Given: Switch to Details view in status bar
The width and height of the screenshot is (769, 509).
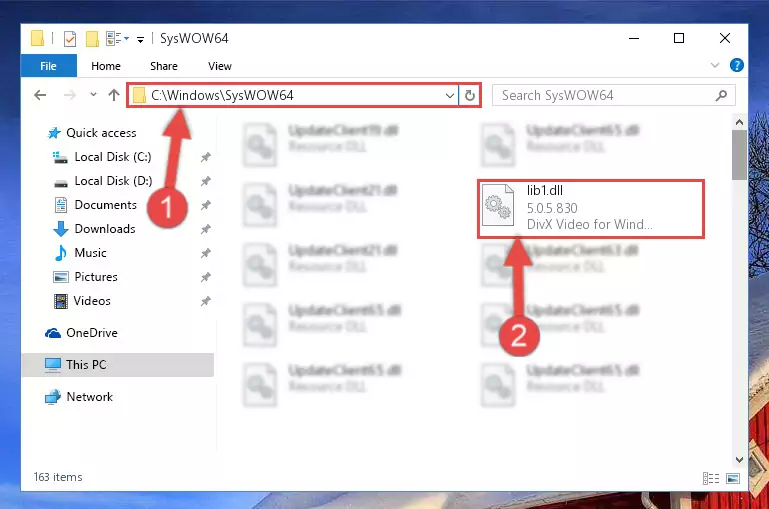Looking at the screenshot, I should point(711,478).
